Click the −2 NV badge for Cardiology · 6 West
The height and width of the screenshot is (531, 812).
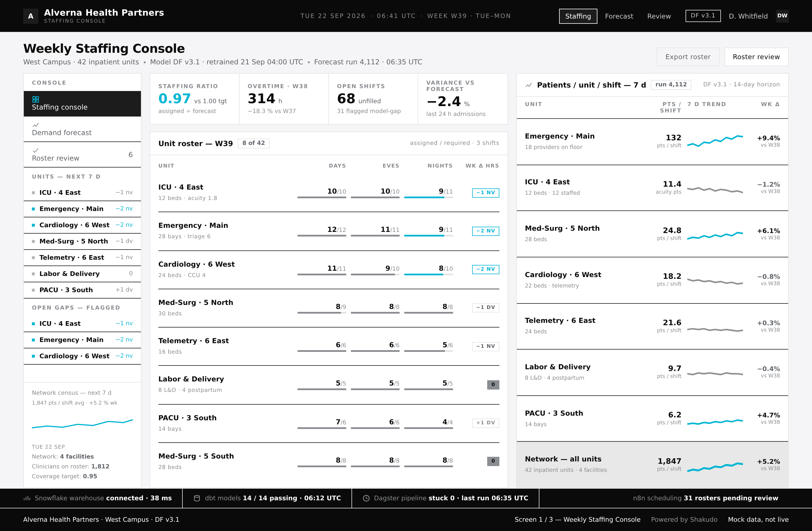485,269
